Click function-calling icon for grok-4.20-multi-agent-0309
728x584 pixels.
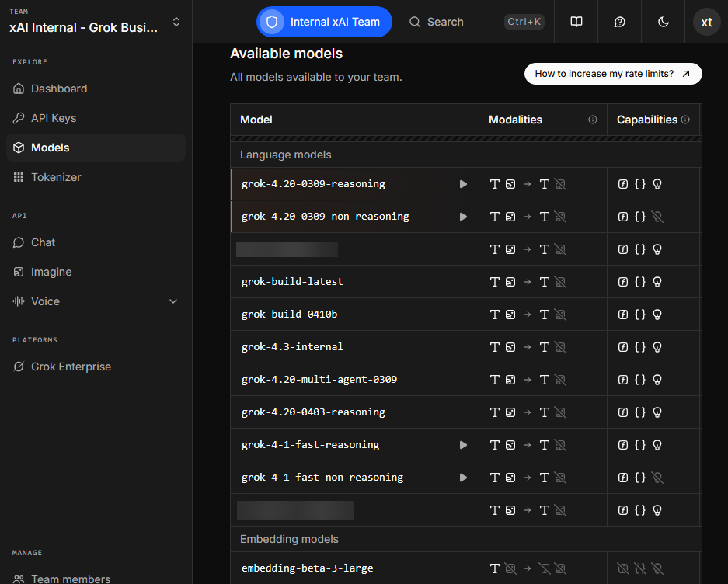coord(623,380)
